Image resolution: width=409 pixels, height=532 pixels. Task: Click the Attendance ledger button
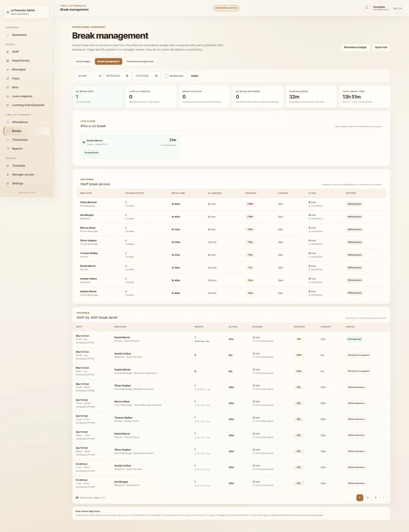tap(355, 47)
